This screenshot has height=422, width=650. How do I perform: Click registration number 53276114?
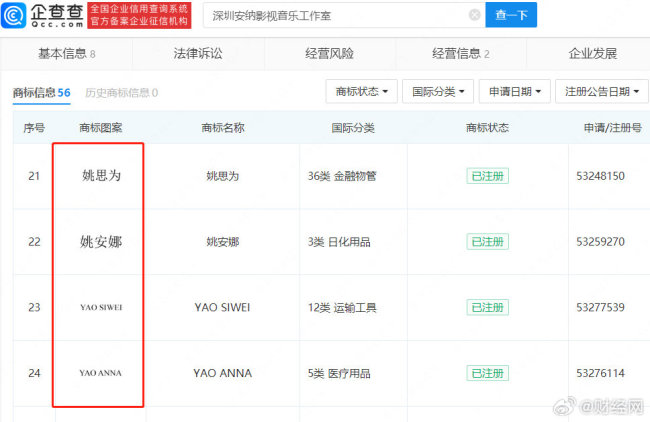click(600, 373)
